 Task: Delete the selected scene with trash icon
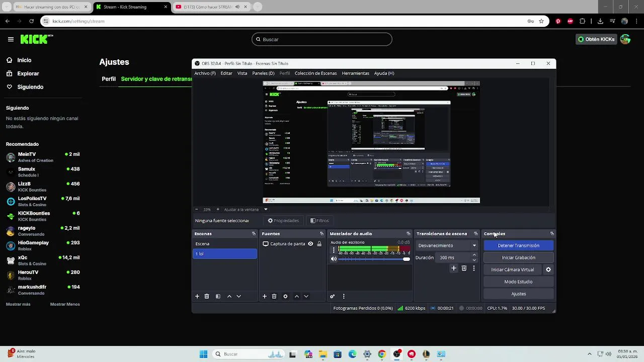pyautogui.click(x=207, y=297)
